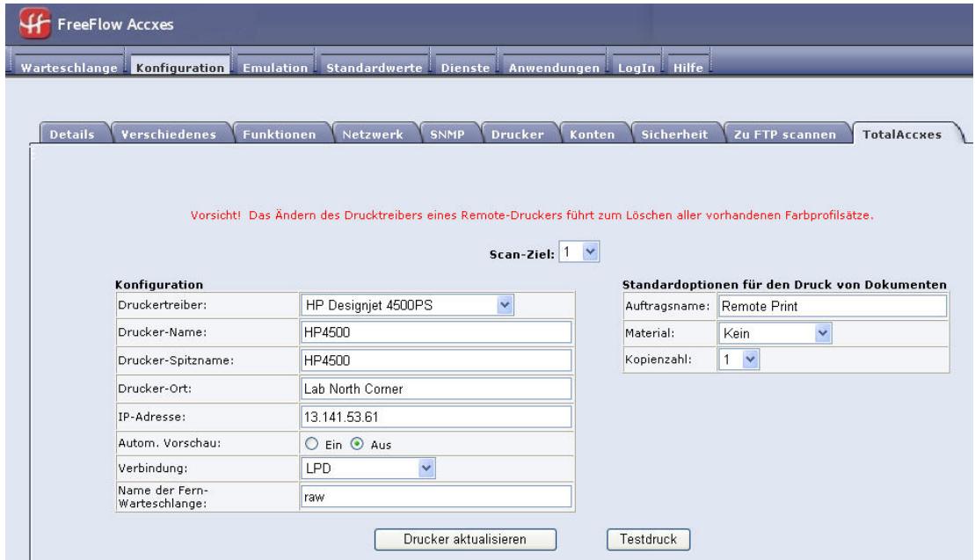Open the Netzwerk sub-tab
Screen dimensions: 975x560
pyautogui.click(x=373, y=134)
